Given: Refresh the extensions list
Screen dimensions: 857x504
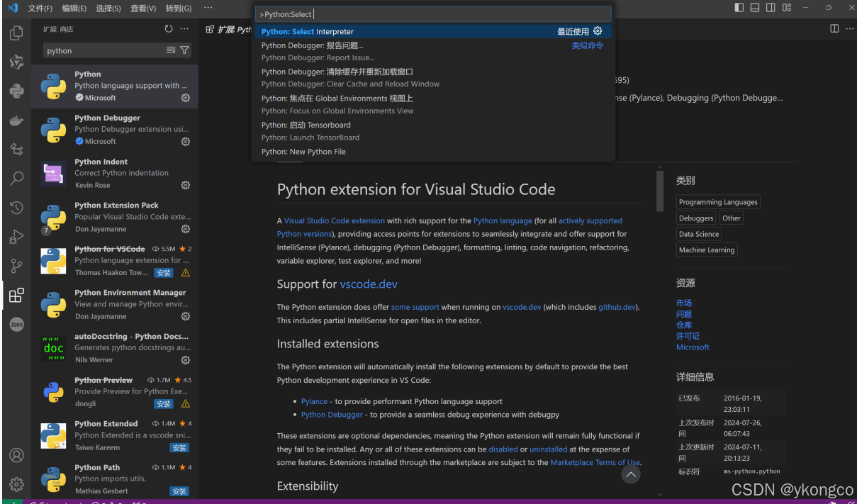Looking at the screenshot, I should pos(169,28).
